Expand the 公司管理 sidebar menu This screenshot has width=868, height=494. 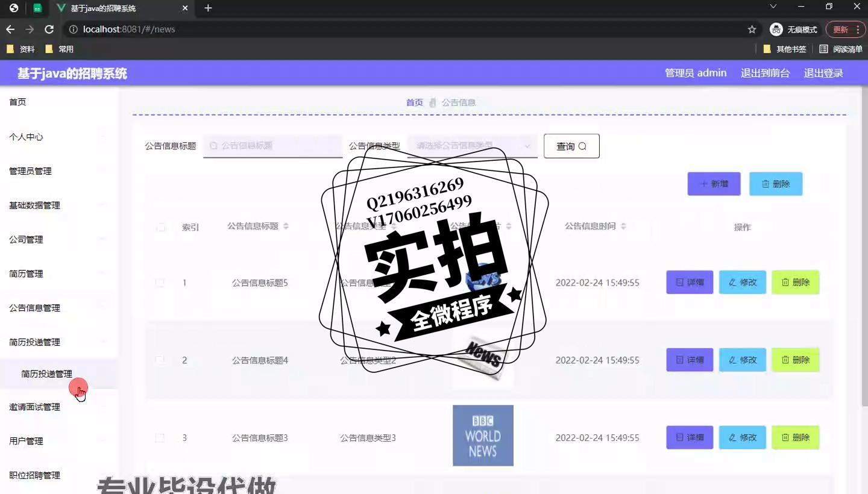pyautogui.click(x=58, y=240)
